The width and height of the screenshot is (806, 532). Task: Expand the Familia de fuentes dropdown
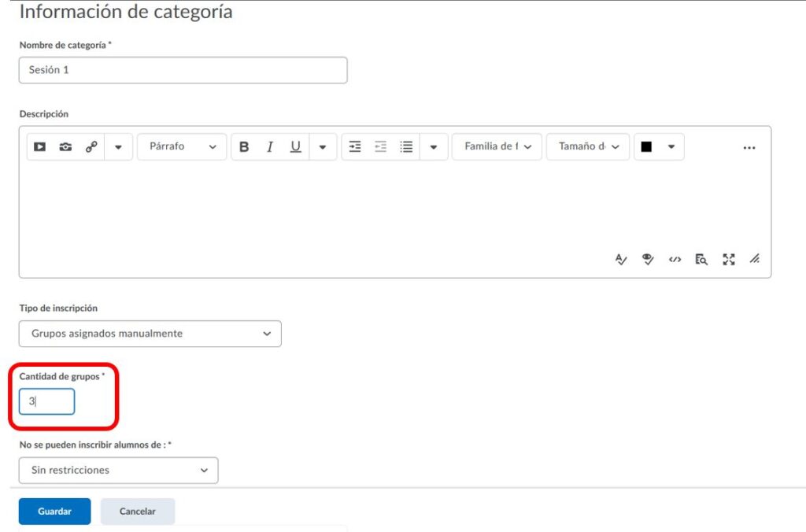[497, 147]
